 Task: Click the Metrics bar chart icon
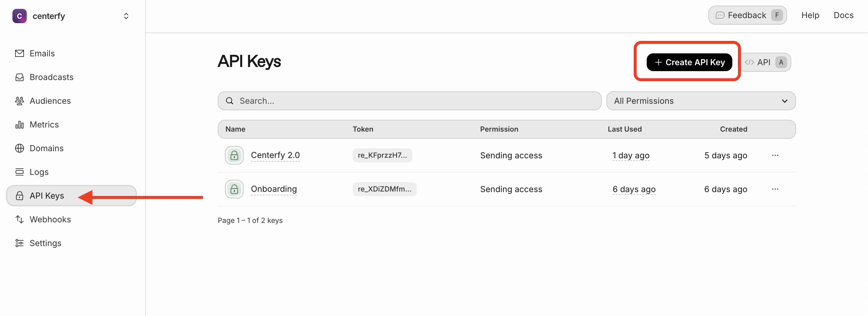click(20, 125)
